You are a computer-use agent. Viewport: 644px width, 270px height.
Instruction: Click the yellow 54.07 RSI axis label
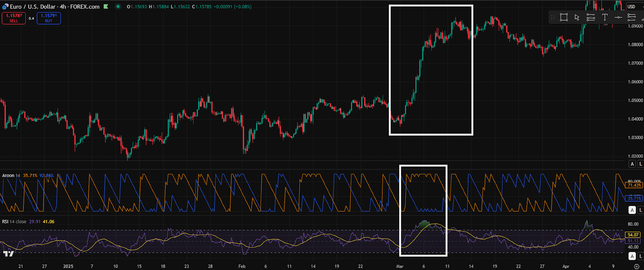633,235
